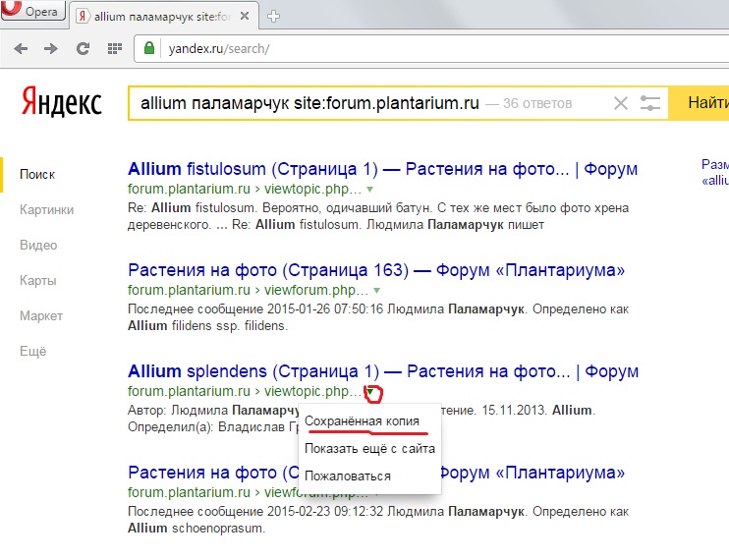Click the green padlock security icon
The height and width of the screenshot is (560, 729).
point(149,48)
